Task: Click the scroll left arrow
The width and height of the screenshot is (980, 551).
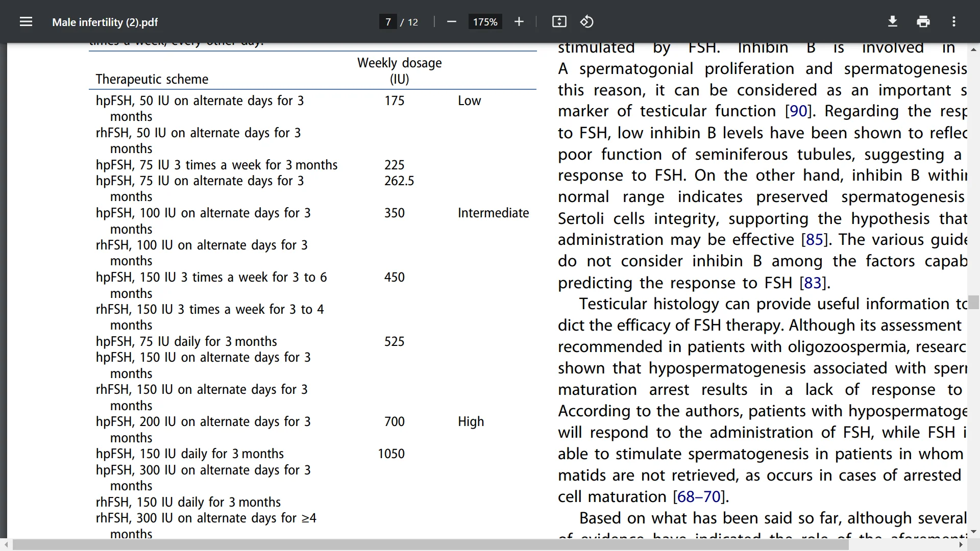Action: pyautogui.click(x=6, y=545)
